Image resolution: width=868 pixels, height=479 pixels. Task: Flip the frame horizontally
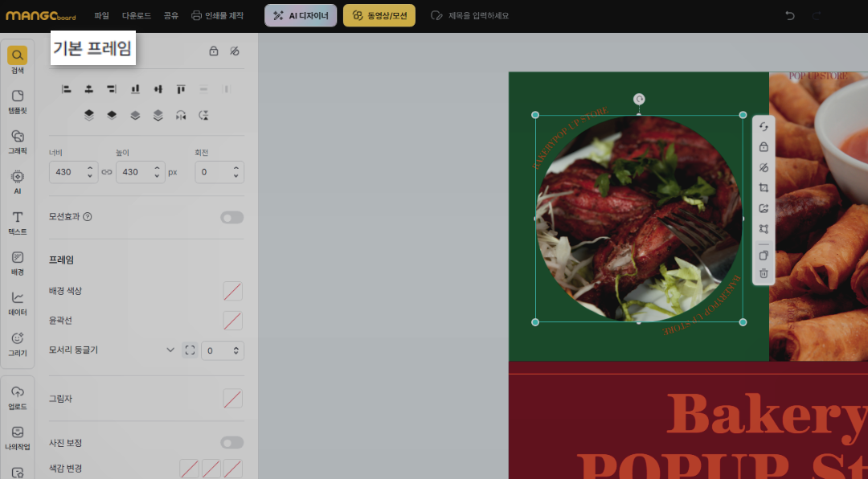181,115
